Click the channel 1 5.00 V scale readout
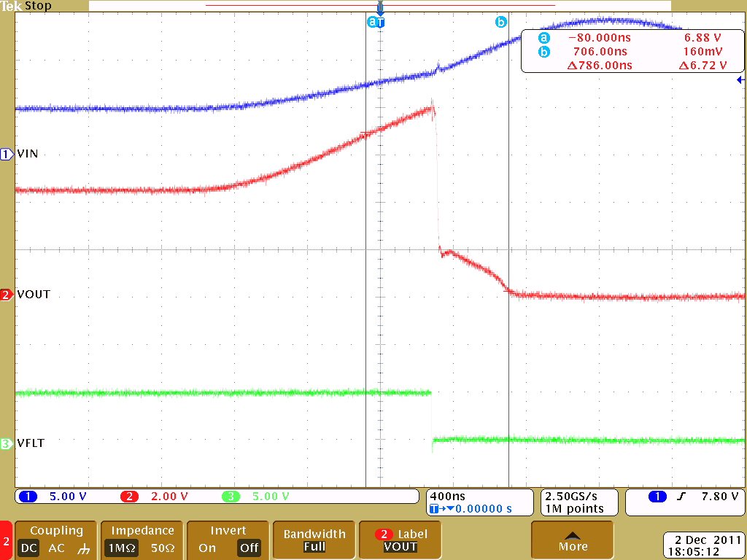 pyautogui.click(x=67, y=497)
